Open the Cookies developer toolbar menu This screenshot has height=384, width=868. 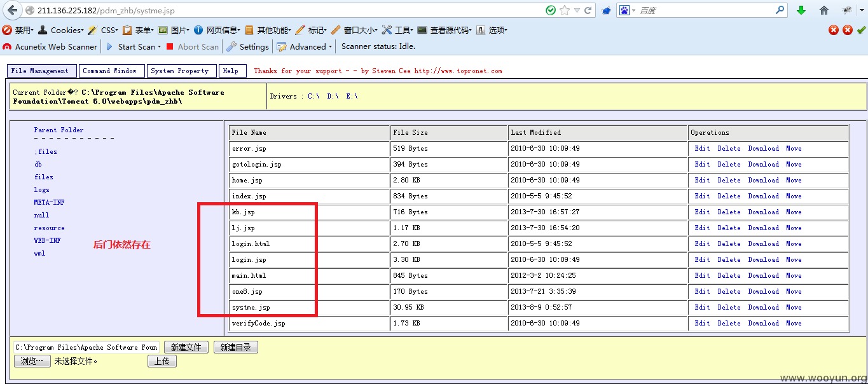coord(61,30)
